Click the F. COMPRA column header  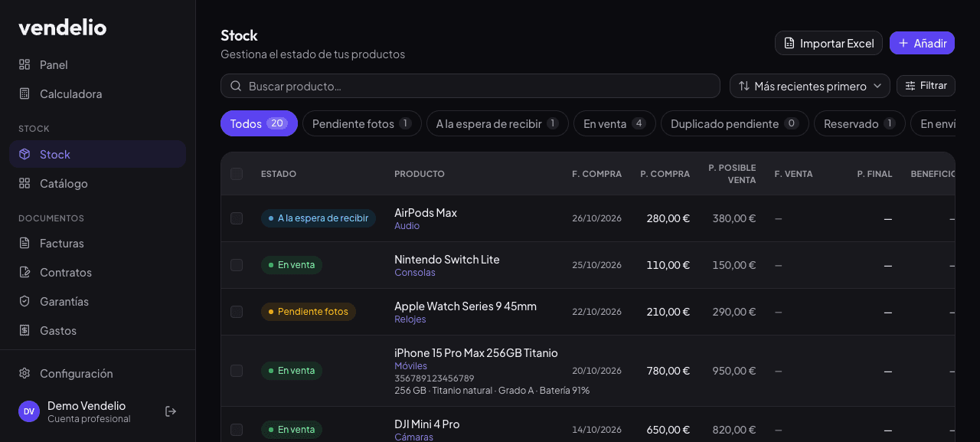(596, 174)
